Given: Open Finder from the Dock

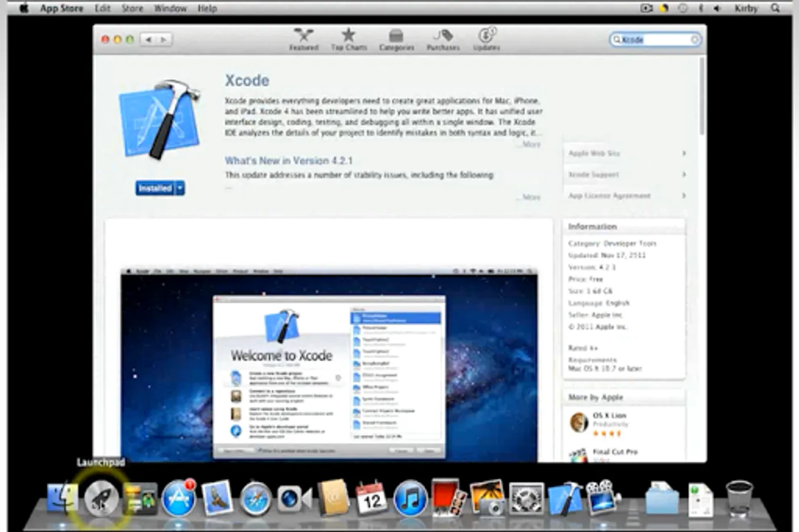Looking at the screenshot, I should (63, 498).
